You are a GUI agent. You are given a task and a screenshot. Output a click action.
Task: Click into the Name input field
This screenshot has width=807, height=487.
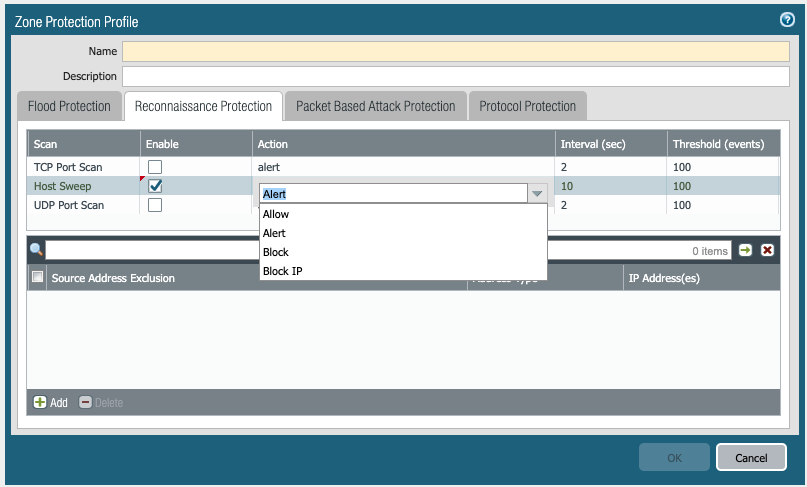[455, 51]
